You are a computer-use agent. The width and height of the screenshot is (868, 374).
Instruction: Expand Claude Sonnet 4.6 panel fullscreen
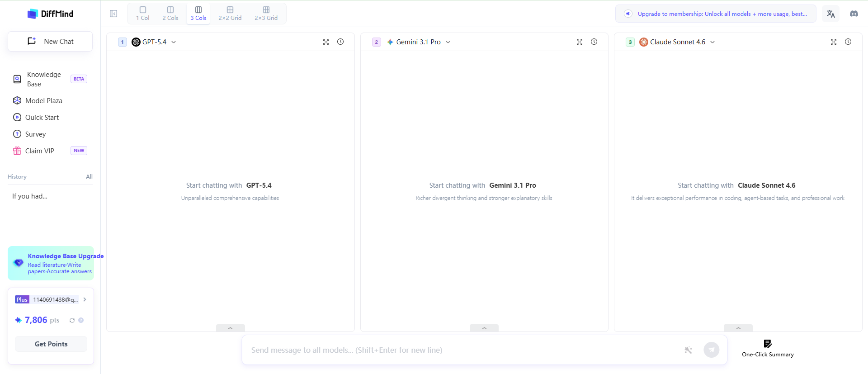(x=834, y=42)
